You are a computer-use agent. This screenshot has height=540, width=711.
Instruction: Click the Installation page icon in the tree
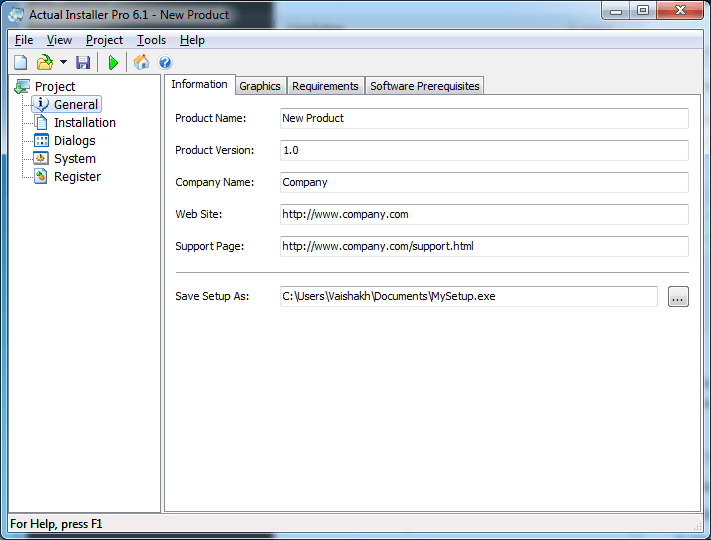[x=41, y=122]
